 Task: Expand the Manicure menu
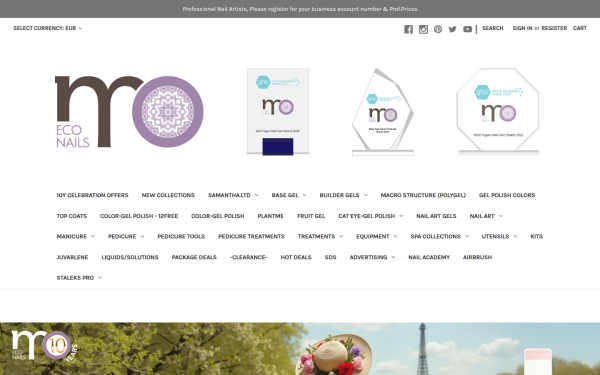(x=75, y=236)
